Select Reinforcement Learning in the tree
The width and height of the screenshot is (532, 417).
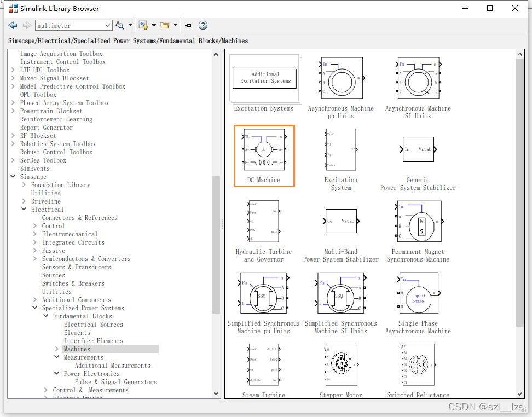coord(56,119)
